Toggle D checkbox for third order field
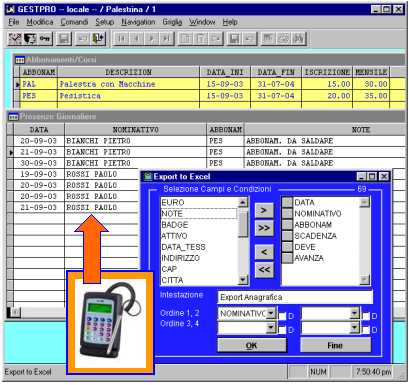409x385 pixels. pyautogui.click(x=282, y=330)
